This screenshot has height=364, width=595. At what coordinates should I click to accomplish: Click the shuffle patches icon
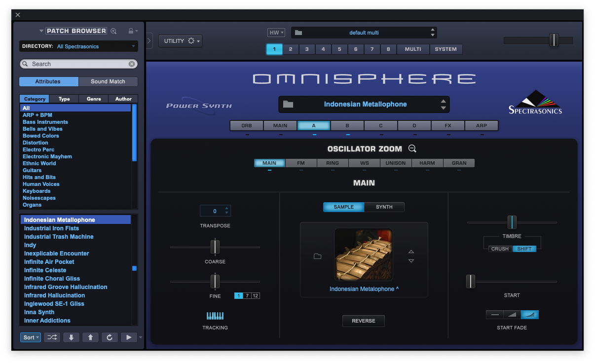(x=52, y=337)
